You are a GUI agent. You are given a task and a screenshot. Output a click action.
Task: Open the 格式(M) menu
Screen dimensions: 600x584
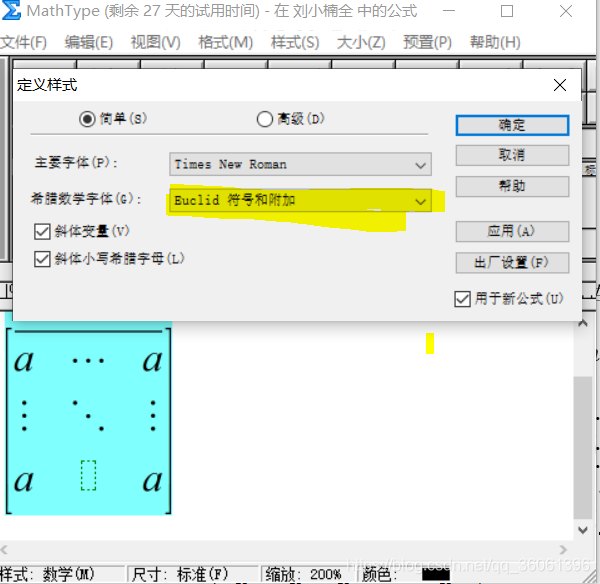(x=226, y=42)
